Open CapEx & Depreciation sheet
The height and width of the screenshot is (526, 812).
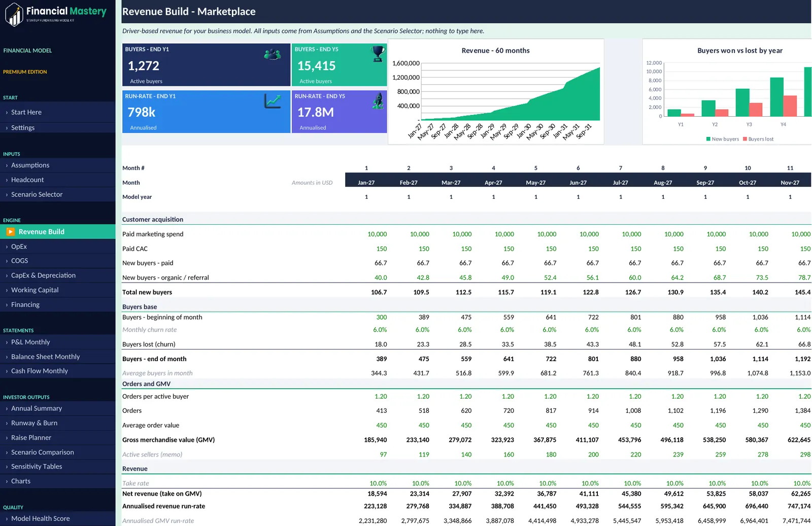coord(58,275)
